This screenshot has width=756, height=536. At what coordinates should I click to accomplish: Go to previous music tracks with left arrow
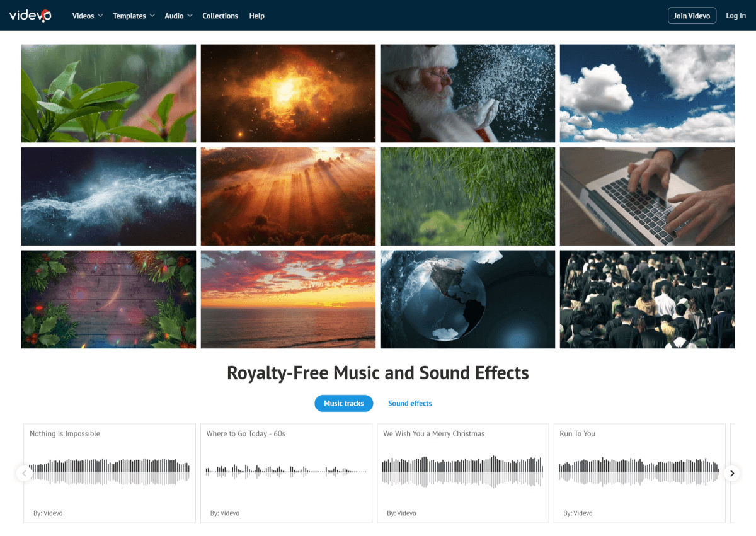click(24, 473)
